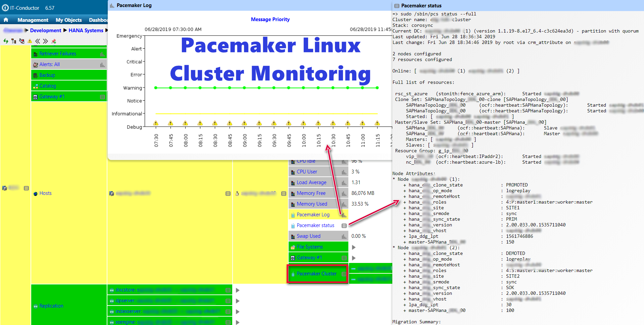Expand dpserver replication arrow
644x325 pixels.
237,301
